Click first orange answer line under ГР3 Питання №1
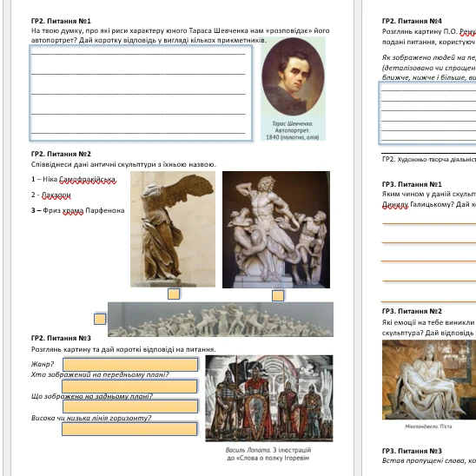Screen dimensions: 476x476 (429, 224)
